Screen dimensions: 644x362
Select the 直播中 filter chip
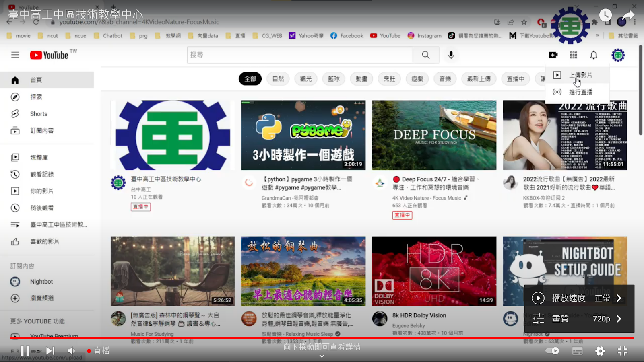click(516, 79)
